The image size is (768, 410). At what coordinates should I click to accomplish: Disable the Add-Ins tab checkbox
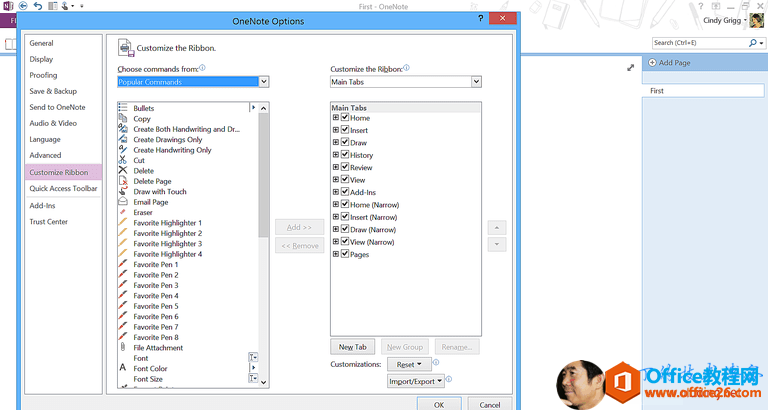tap(345, 192)
